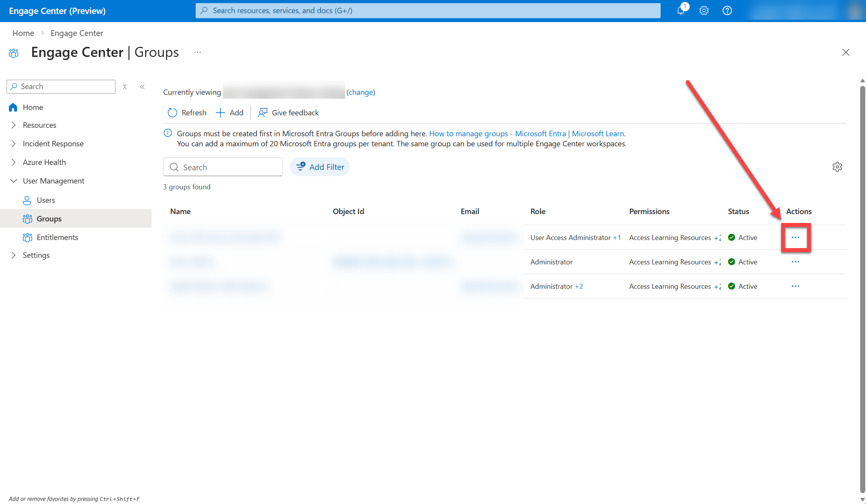Click the plus icon for Add

220,113
